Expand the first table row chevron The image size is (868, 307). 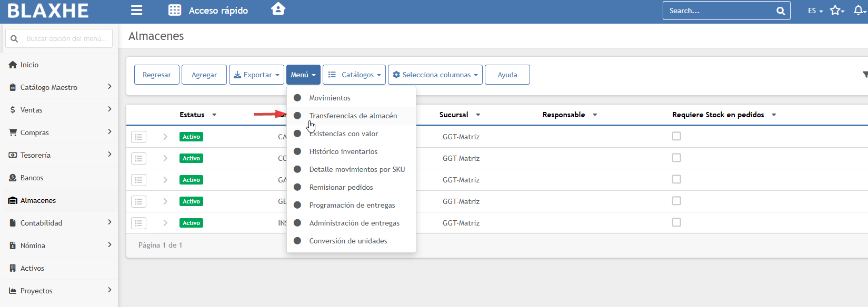[x=165, y=137]
